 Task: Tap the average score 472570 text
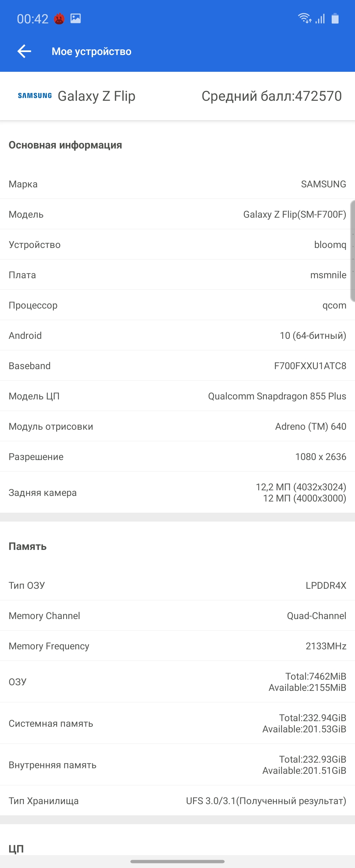(272, 96)
